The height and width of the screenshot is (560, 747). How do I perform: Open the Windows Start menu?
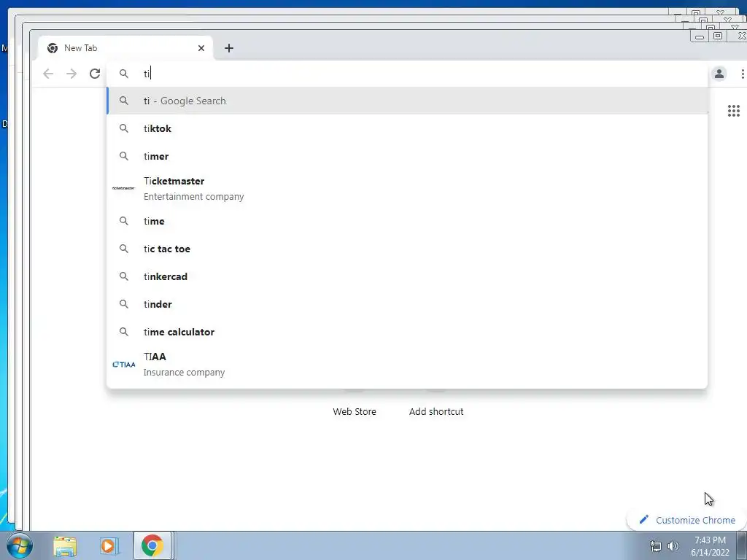pyautogui.click(x=20, y=545)
